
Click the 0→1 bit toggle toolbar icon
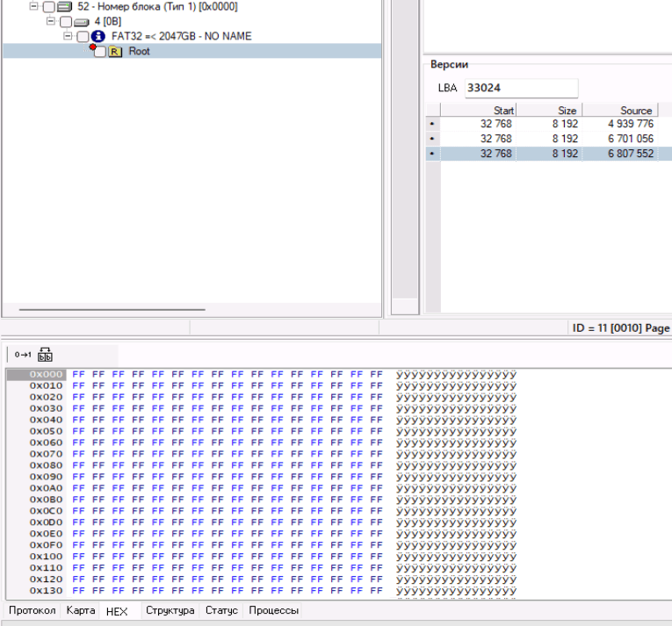tap(22, 355)
